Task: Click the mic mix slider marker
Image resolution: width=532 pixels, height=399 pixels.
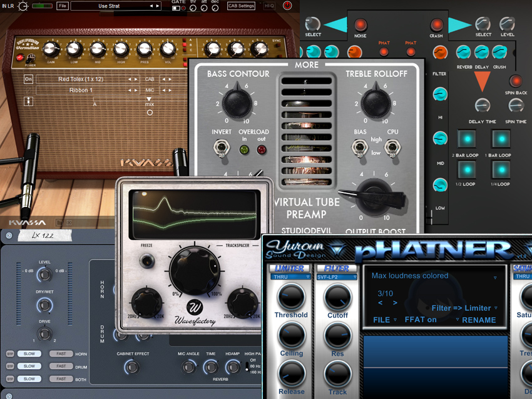Action: click(x=149, y=99)
